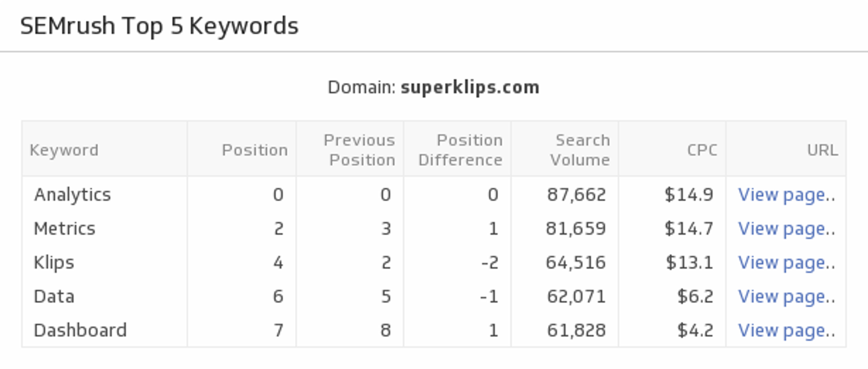Select the Klips keyword cell
This screenshot has width=868, height=369.
[54, 262]
